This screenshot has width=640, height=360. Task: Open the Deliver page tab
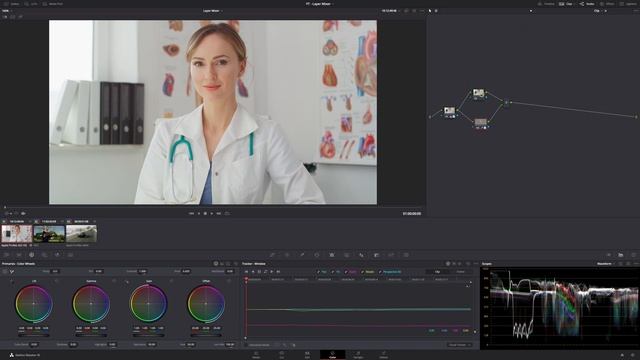[384, 355]
